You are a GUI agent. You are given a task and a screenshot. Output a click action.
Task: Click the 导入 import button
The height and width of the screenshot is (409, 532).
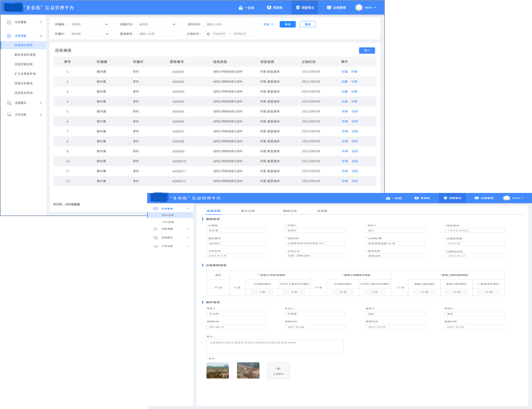pos(367,50)
